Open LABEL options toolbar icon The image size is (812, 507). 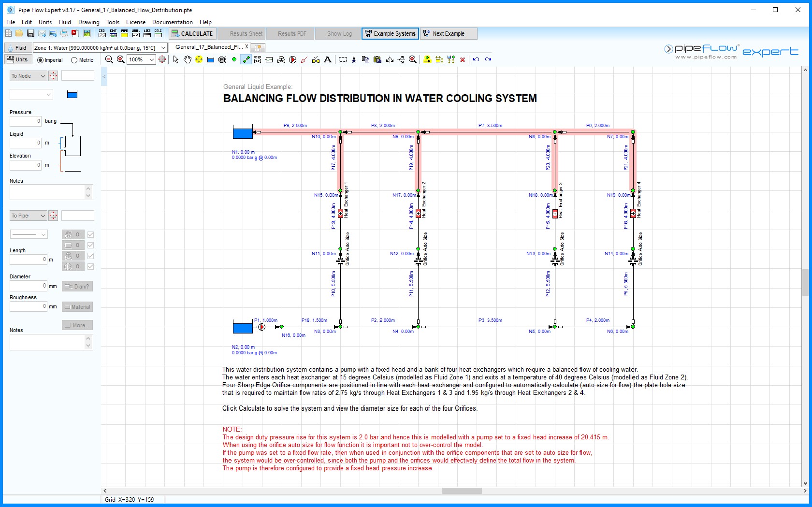(x=136, y=33)
